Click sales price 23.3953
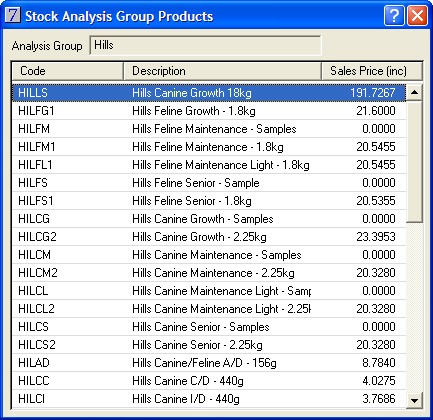This screenshot has width=433, height=420. pos(376,237)
